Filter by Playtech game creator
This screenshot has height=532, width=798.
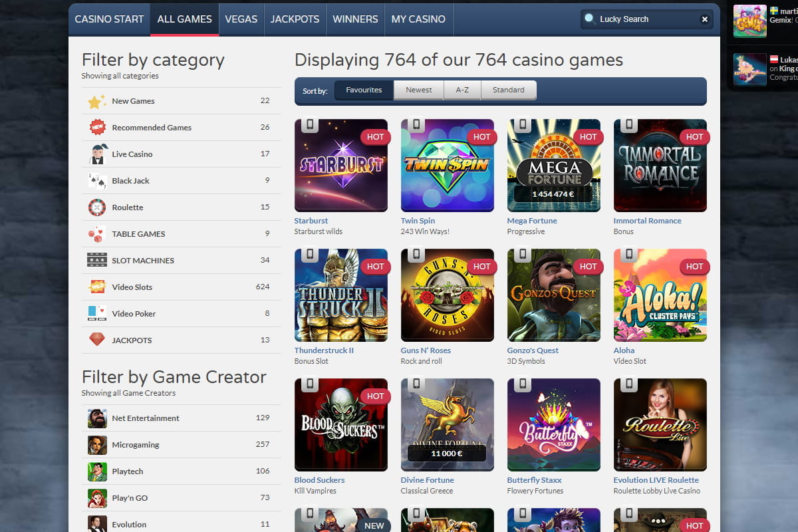tap(182, 471)
